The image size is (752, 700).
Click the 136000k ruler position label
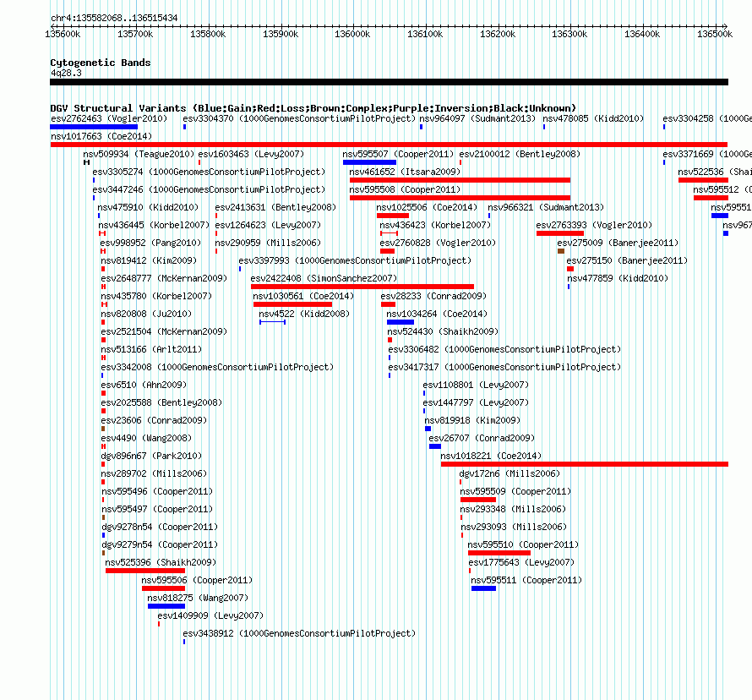(352, 34)
